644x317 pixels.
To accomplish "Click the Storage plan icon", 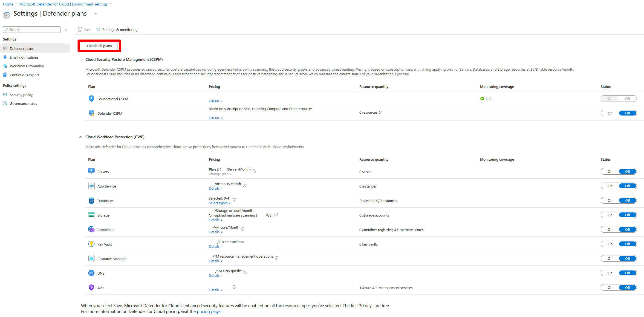I will 91,215.
